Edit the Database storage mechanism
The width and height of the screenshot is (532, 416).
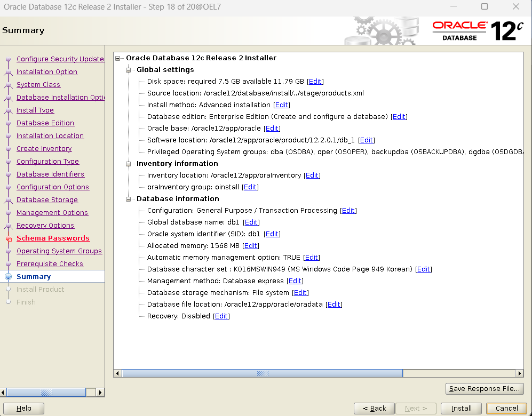(x=300, y=293)
